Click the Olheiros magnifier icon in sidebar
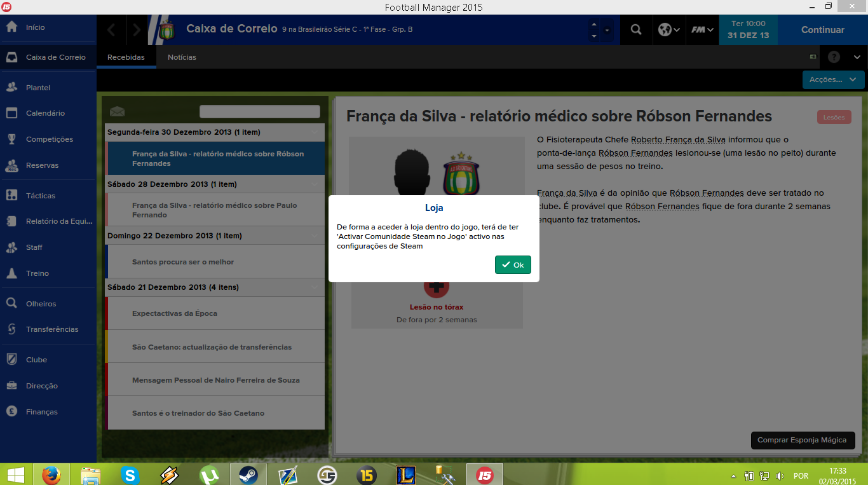Viewport: 868px width, 485px height. tap(11, 304)
